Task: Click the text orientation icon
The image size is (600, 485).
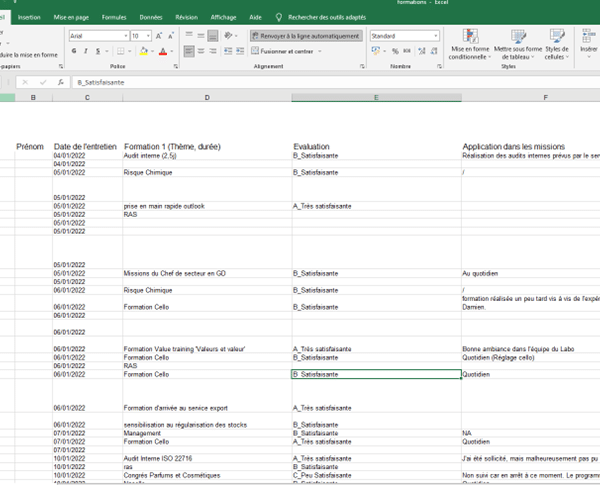Action: [x=228, y=36]
